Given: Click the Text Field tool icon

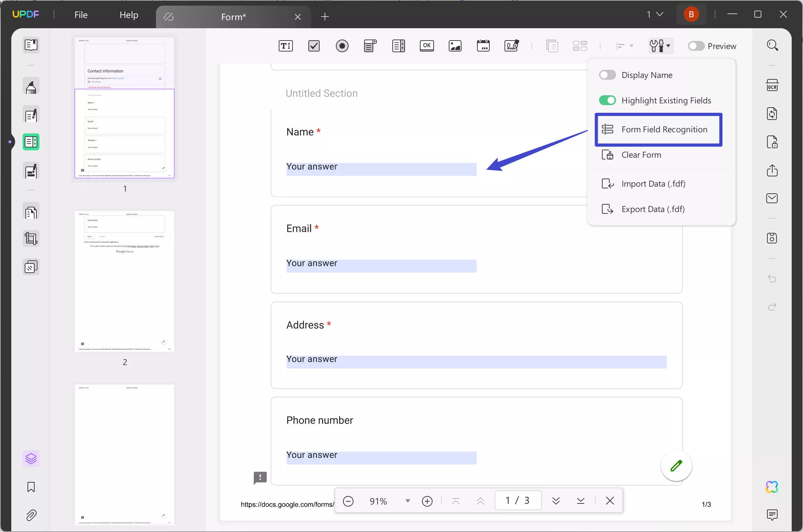Looking at the screenshot, I should tap(285, 46).
